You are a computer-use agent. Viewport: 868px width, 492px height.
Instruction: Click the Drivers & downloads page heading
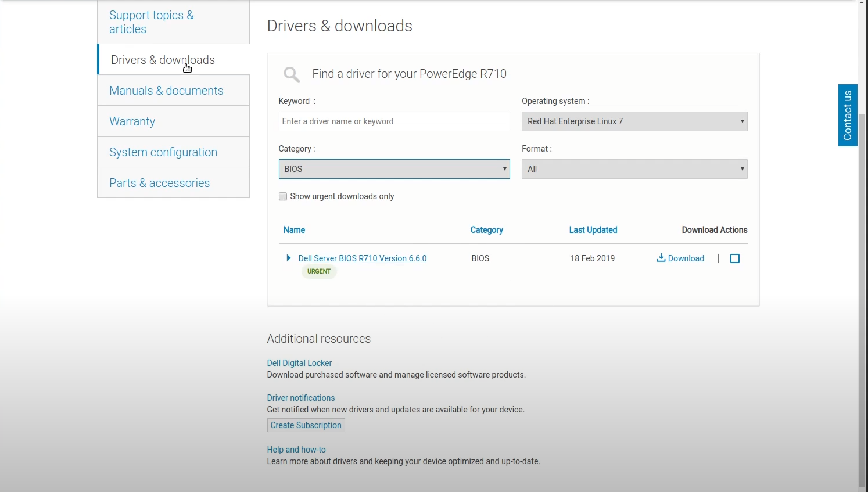click(x=340, y=26)
